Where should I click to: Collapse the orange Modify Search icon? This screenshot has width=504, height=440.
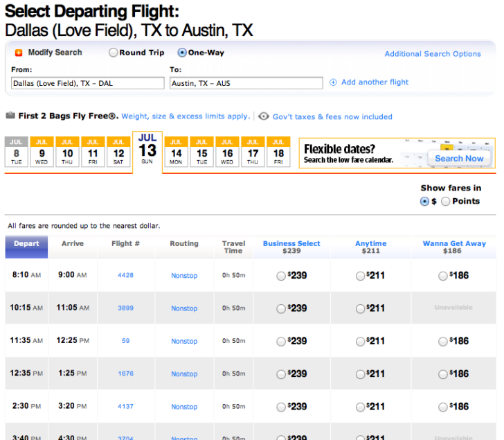19,53
